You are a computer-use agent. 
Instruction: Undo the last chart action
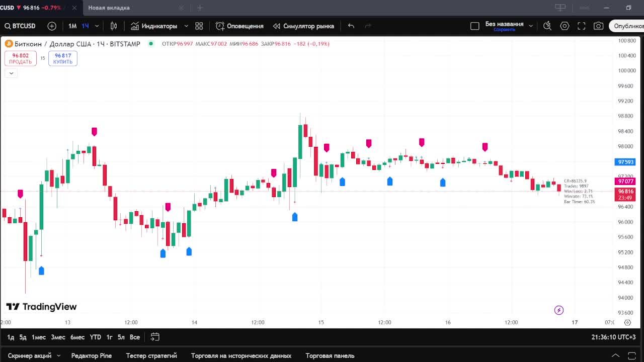351,26
